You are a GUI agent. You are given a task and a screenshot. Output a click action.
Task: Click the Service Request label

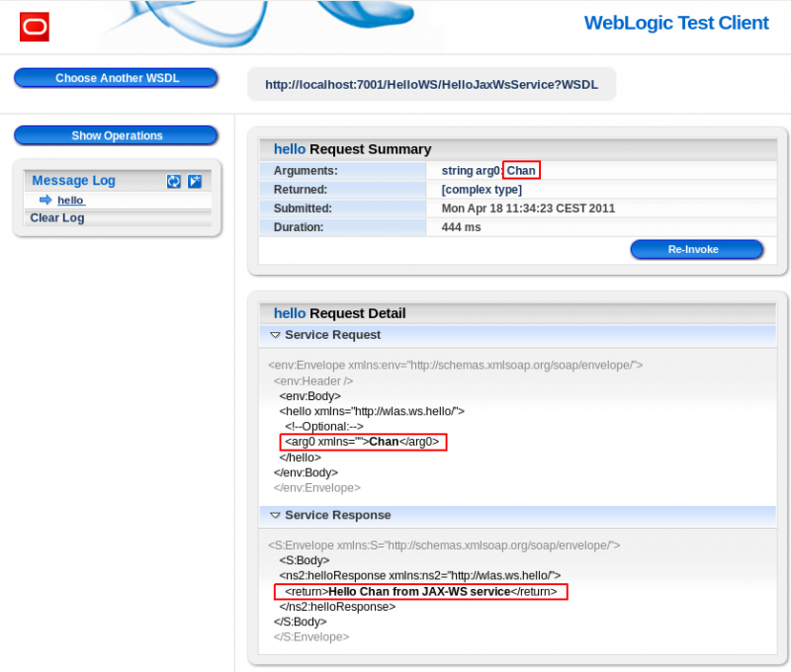pos(332,335)
